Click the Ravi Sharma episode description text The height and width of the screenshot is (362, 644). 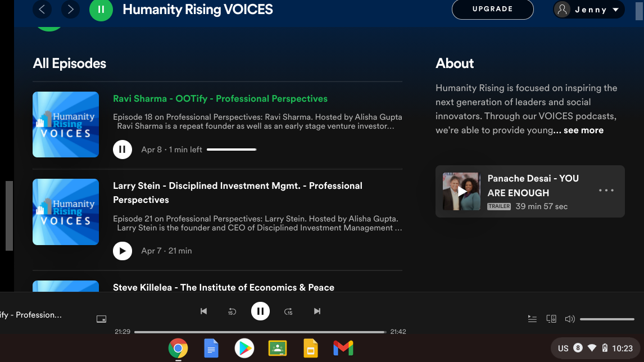257,121
